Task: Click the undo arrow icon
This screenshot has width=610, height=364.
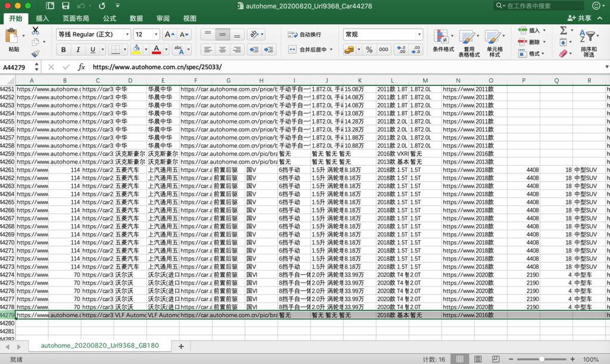Action: click(81, 6)
